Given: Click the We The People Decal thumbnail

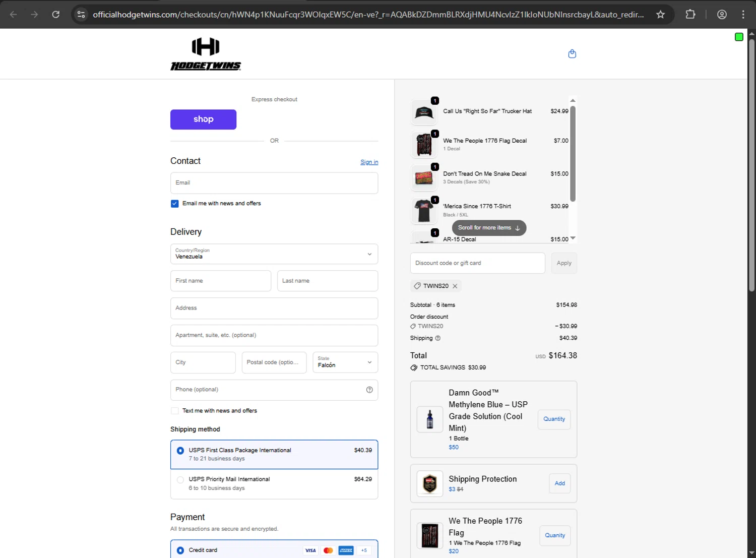Looking at the screenshot, I should coord(424,145).
